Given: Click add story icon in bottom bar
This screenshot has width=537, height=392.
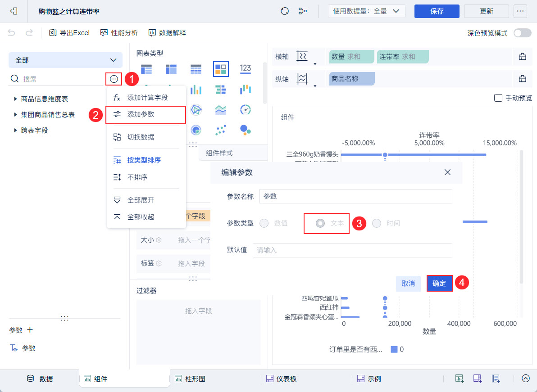Looking at the screenshot, I should coord(496,378).
